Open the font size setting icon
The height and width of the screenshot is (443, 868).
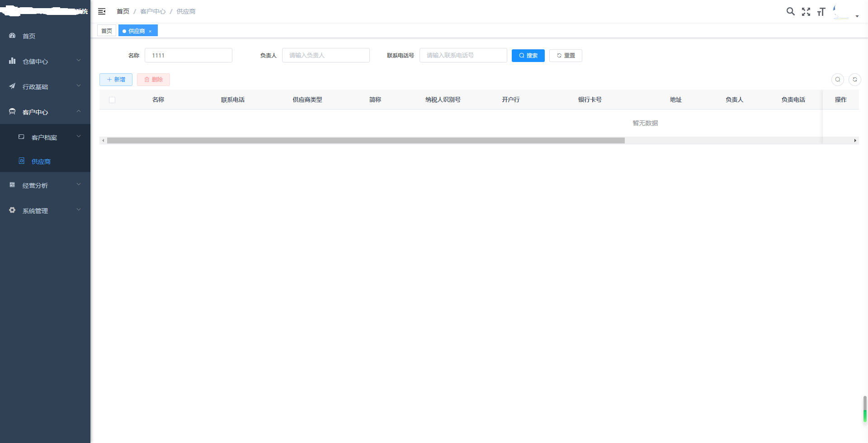click(x=821, y=12)
